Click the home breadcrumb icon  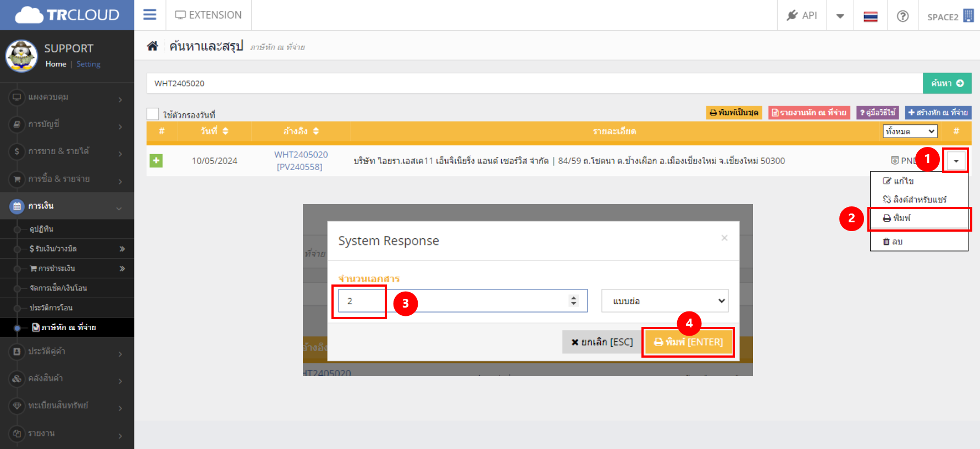[x=152, y=46]
